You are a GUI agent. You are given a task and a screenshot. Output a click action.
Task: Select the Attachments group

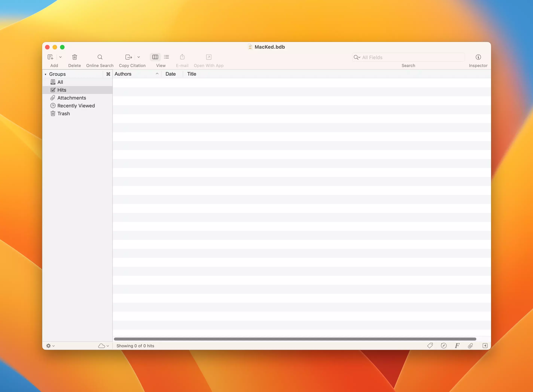(71, 98)
